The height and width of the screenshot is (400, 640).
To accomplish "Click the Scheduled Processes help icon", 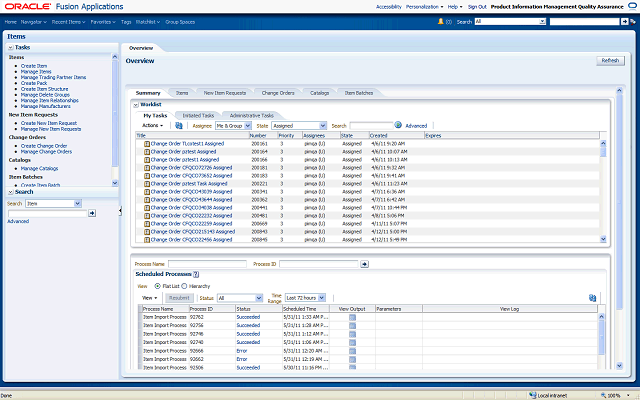I will coord(198,273).
